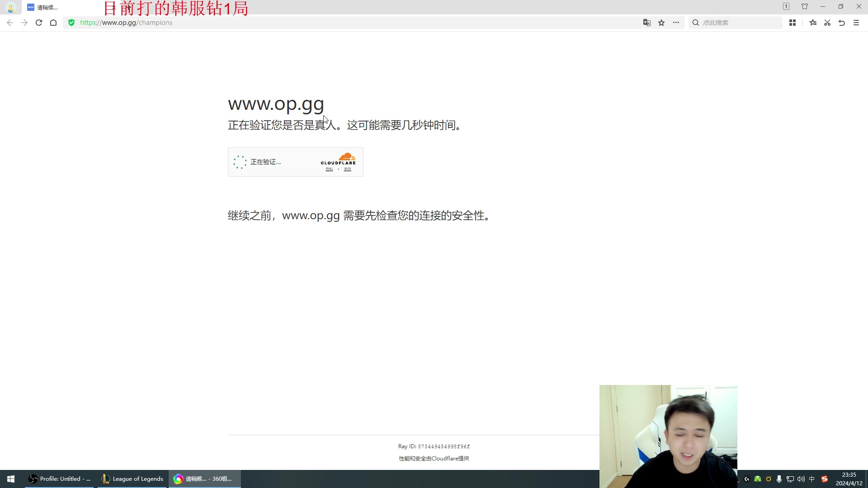Select the scissors screenshot tool
The image size is (868, 488).
coord(827,23)
